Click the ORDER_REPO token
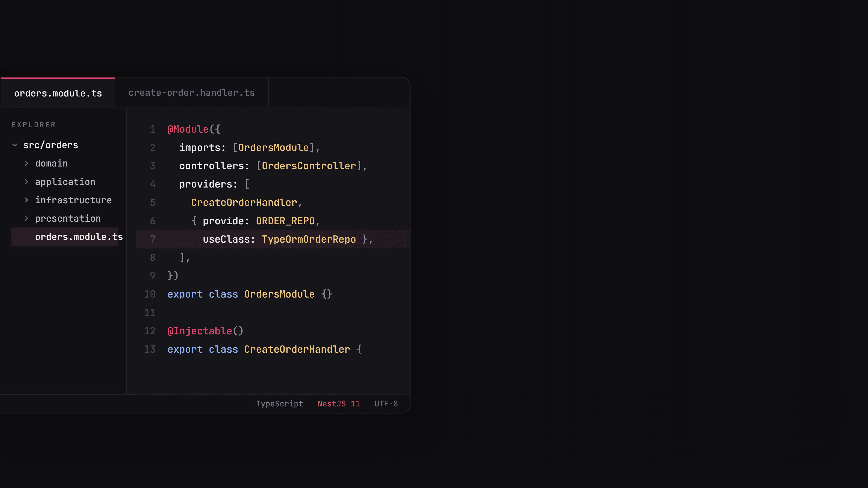 point(285,221)
